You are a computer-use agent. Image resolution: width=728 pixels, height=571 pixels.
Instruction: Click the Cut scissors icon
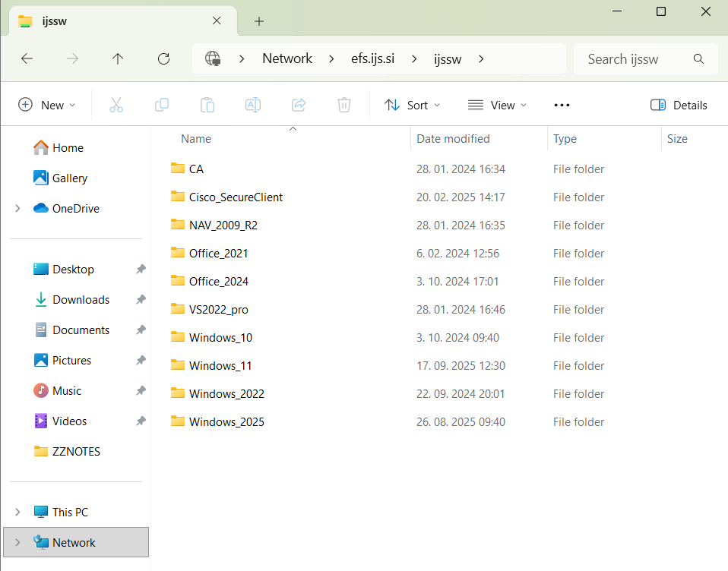[116, 106]
